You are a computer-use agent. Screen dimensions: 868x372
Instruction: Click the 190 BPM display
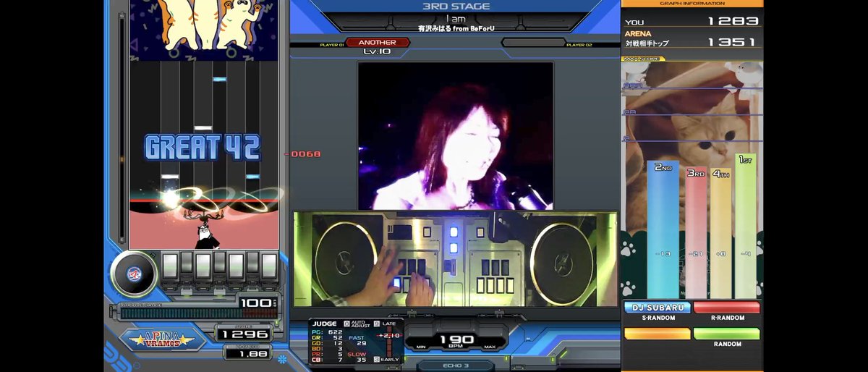(457, 342)
